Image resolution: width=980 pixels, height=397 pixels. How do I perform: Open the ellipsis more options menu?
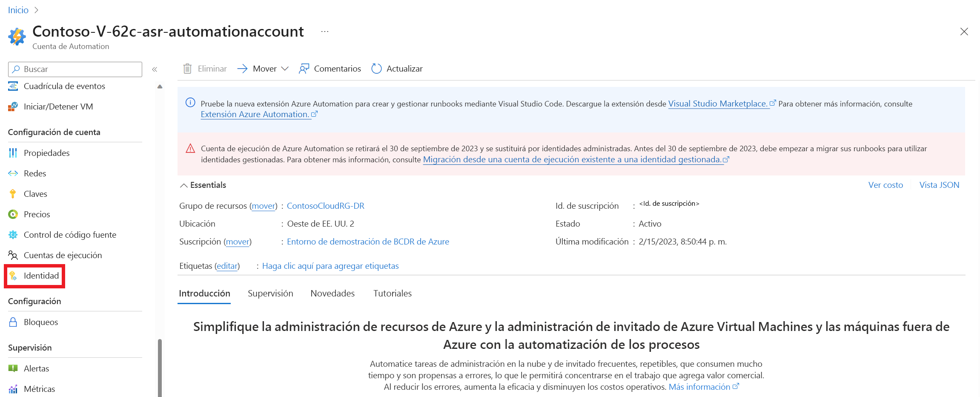pyautogui.click(x=325, y=32)
